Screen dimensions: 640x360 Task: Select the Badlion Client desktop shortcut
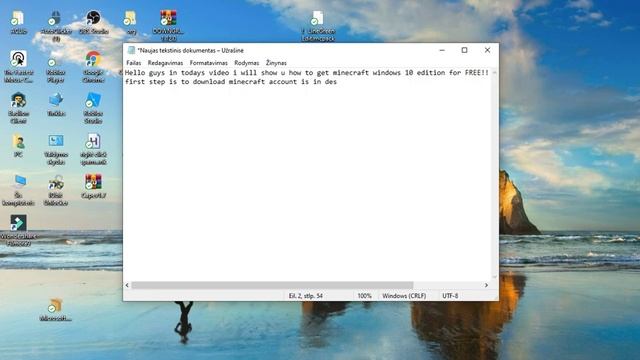pos(18,108)
